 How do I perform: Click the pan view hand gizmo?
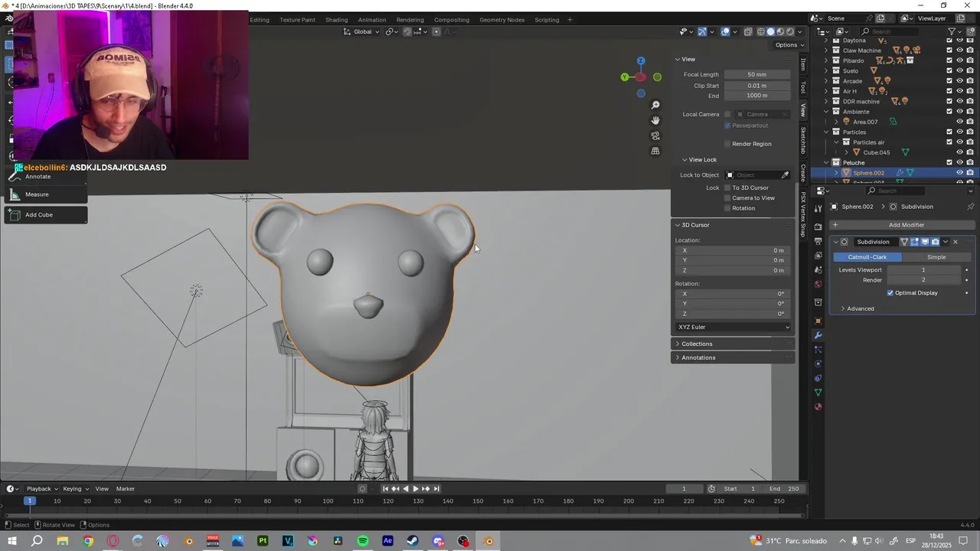[655, 120]
